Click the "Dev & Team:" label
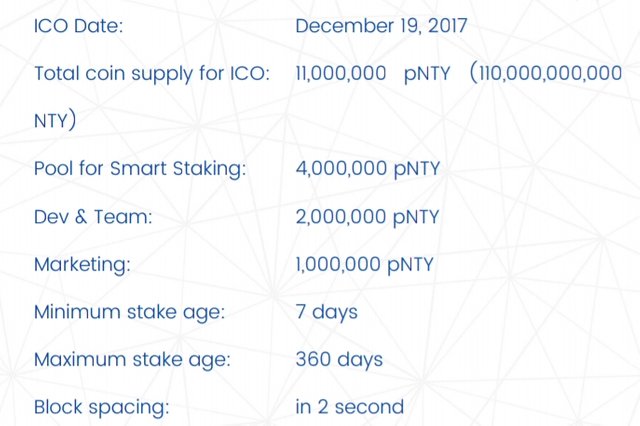 (93, 217)
